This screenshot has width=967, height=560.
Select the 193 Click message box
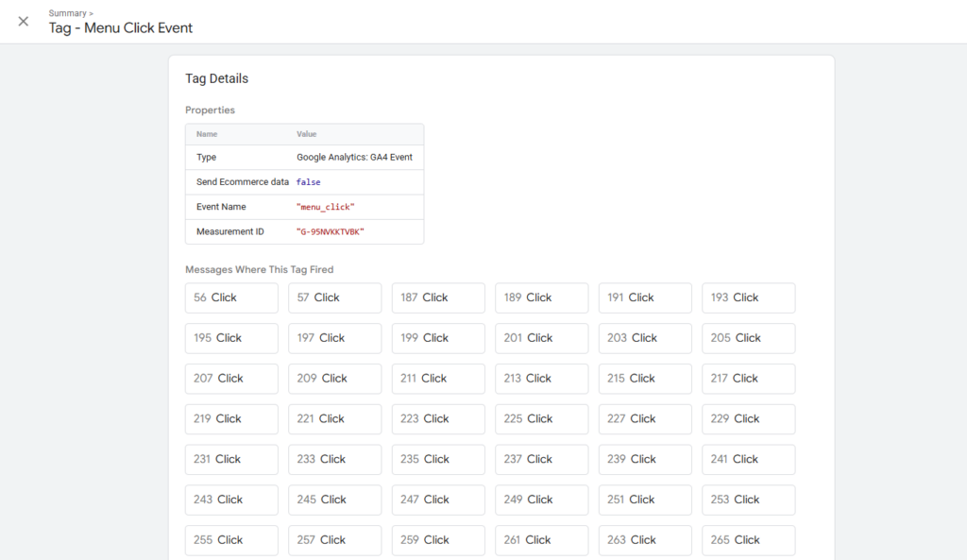click(748, 297)
